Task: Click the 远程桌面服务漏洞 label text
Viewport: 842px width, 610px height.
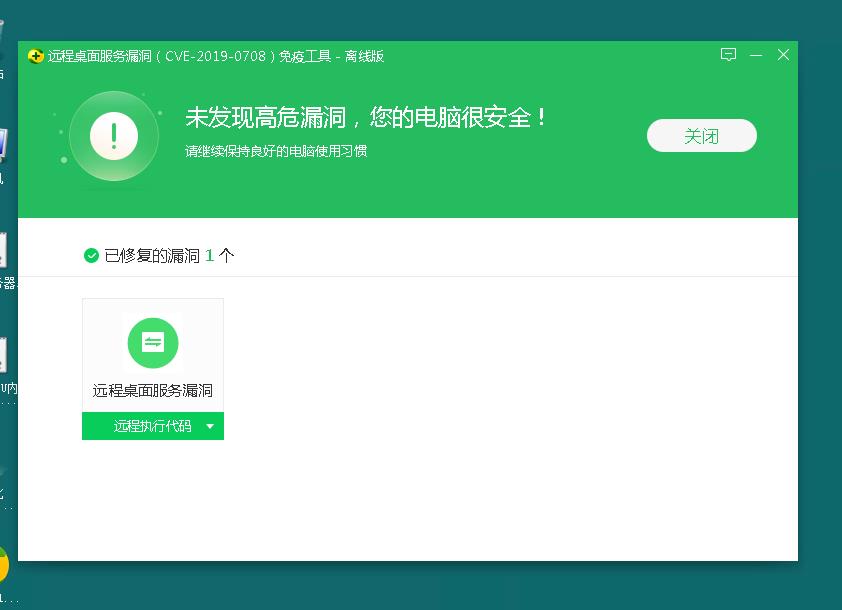Action: (x=152, y=392)
